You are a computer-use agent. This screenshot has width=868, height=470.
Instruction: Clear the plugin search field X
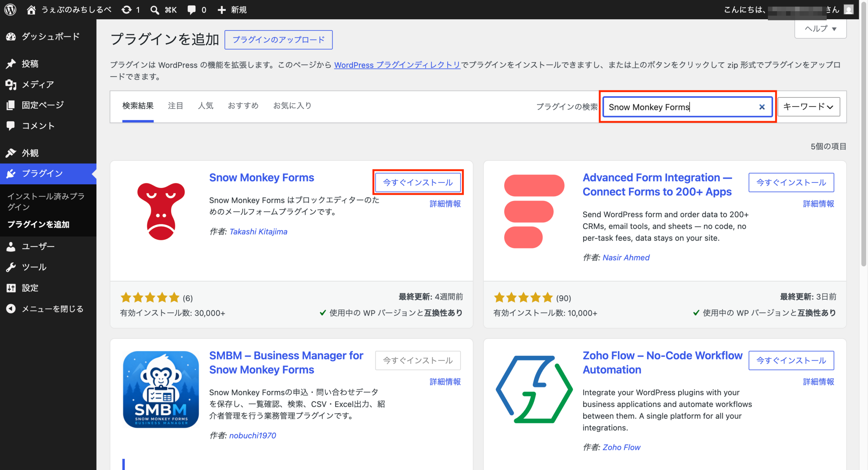pos(762,107)
